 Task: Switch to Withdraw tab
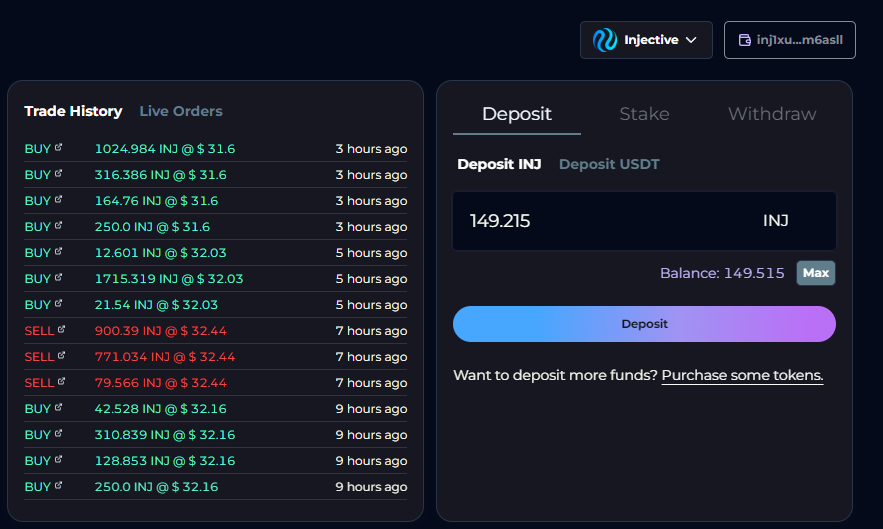[772, 114]
